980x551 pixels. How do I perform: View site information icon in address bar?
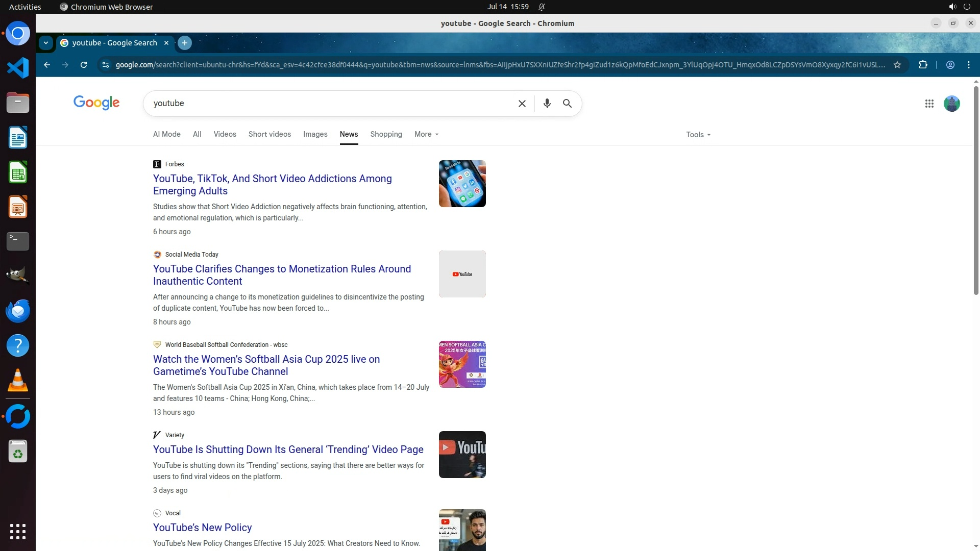(106, 65)
